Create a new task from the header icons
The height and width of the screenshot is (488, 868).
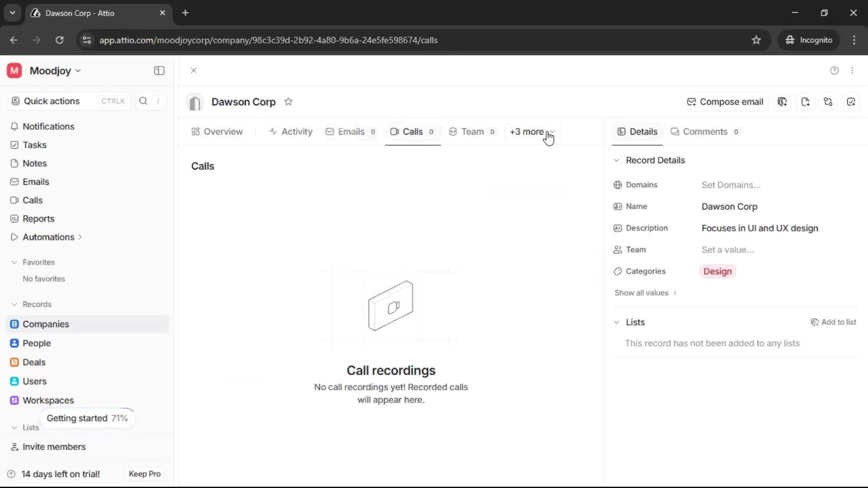[x=851, y=102]
